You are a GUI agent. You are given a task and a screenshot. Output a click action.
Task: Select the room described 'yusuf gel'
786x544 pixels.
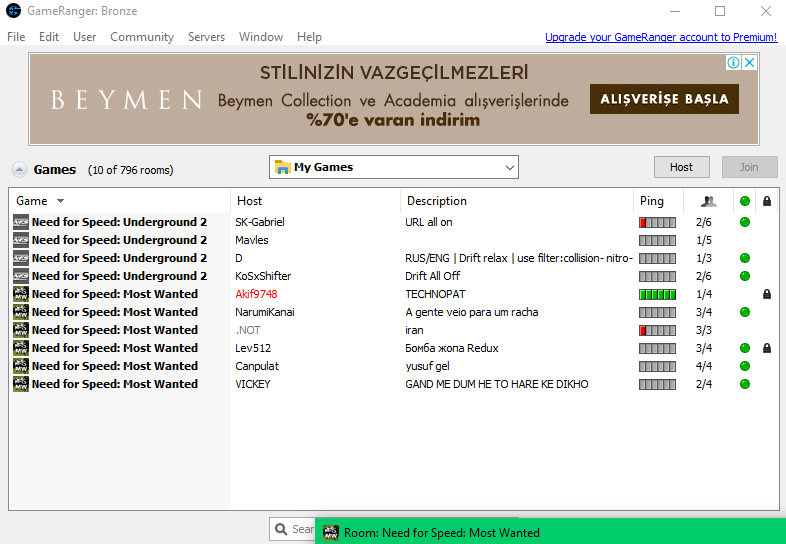[427, 367]
